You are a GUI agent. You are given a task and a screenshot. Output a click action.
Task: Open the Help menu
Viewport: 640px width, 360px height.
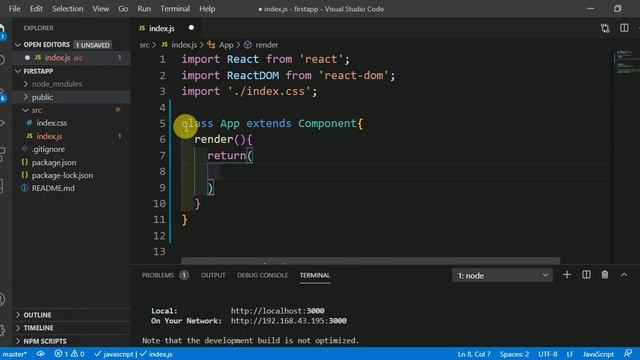click(207, 9)
